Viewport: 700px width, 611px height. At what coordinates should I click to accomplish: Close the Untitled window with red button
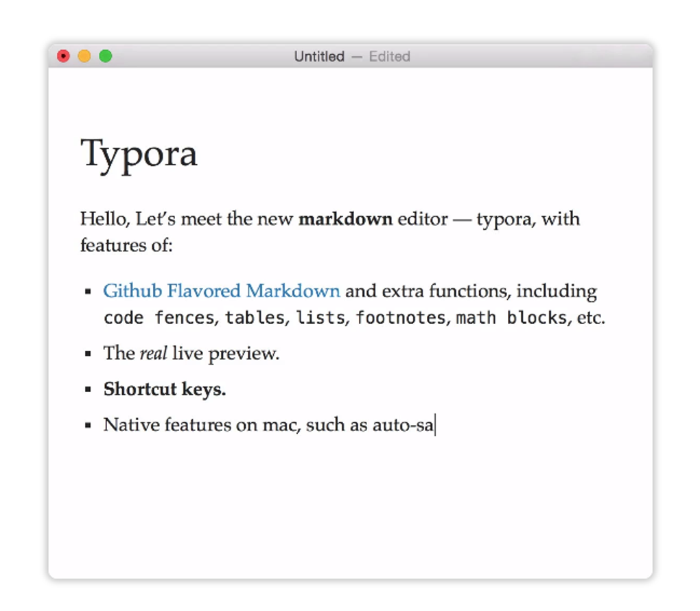63,56
